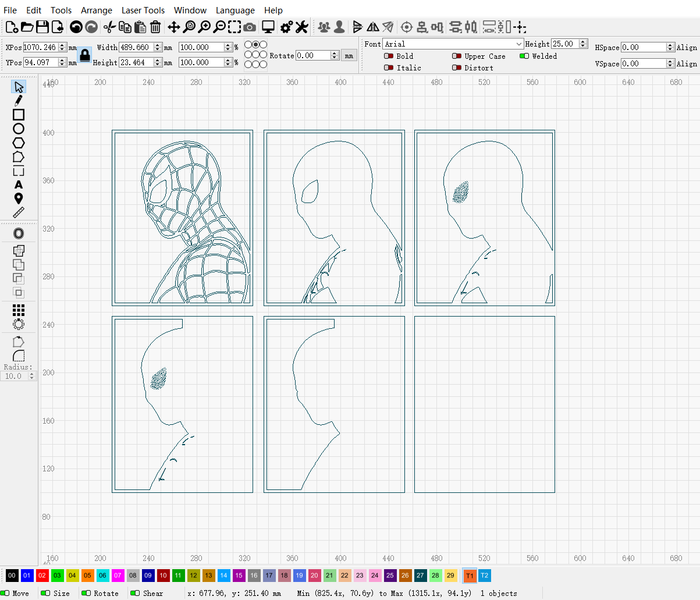Choose the Text tool

[19, 184]
